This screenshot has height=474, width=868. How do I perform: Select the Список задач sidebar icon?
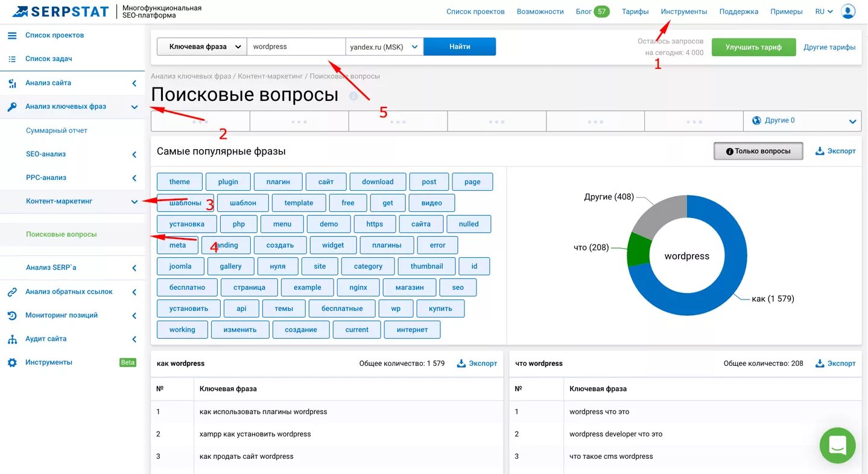coord(12,59)
